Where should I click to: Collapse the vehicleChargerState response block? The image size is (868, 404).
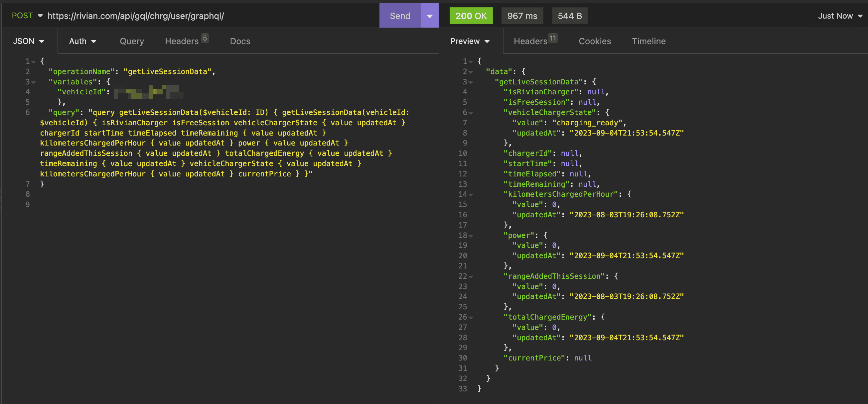471,113
